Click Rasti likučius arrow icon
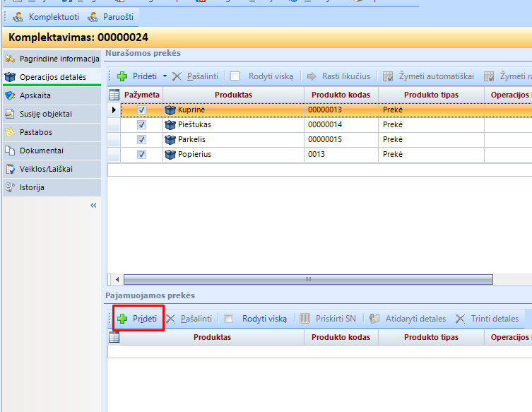 [311, 76]
